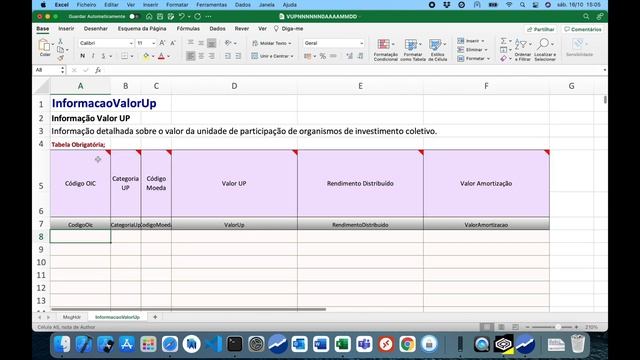Viewport: 640px width, 360px height.
Task: Click the Borders icon
Action: [x=125, y=56]
